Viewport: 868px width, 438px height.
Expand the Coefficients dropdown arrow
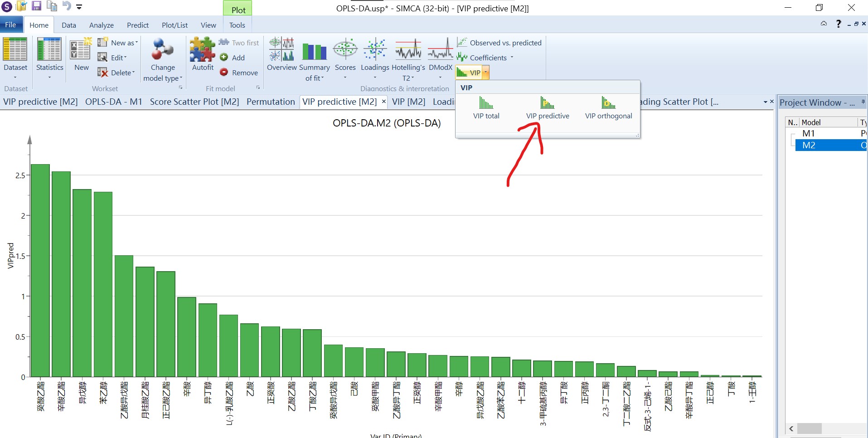[x=512, y=58]
